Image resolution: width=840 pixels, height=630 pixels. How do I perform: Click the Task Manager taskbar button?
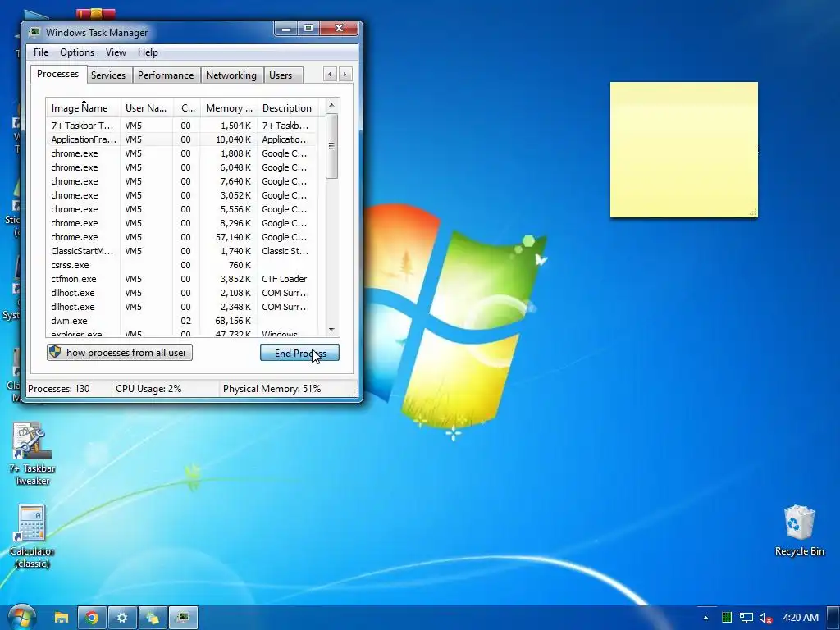[x=184, y=618]
